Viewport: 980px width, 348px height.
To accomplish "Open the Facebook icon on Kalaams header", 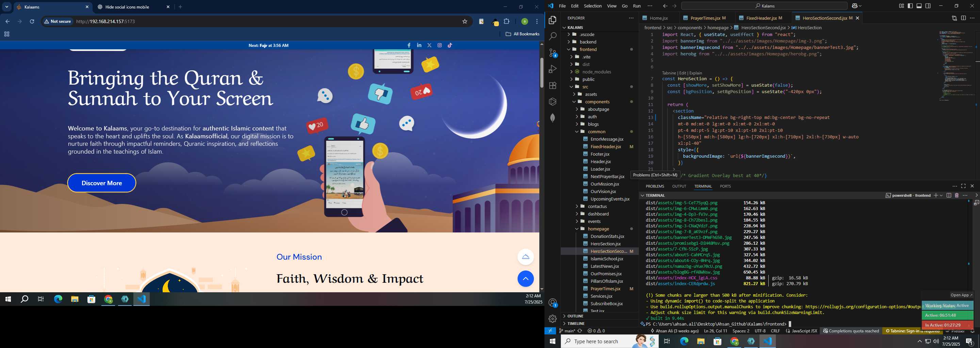I will pyautogui.click(x=409, y=45).
